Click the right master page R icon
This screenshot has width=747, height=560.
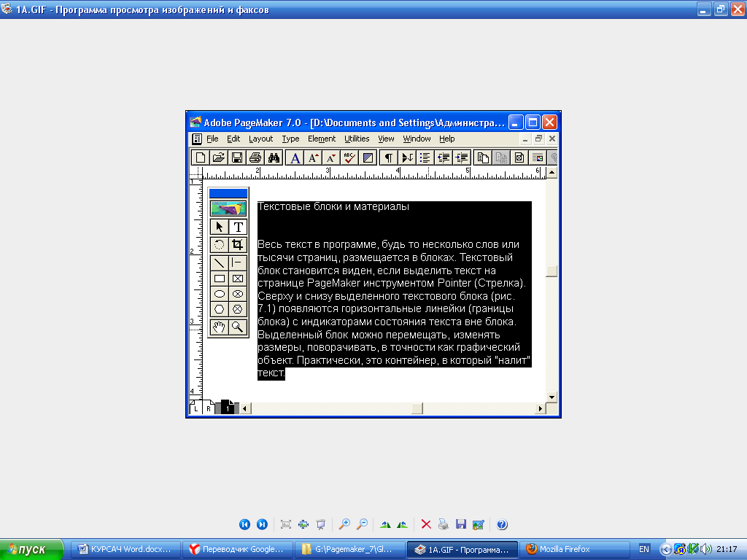[x=209, y=408]
